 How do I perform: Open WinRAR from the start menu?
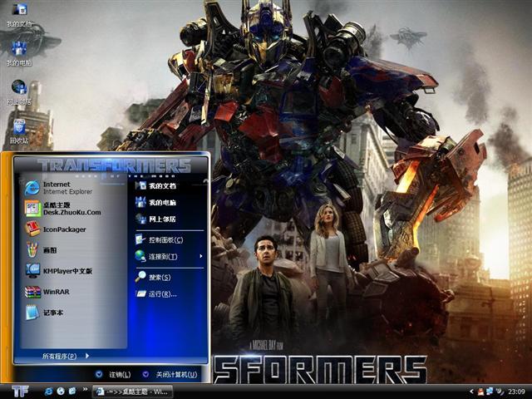[47, 292]
